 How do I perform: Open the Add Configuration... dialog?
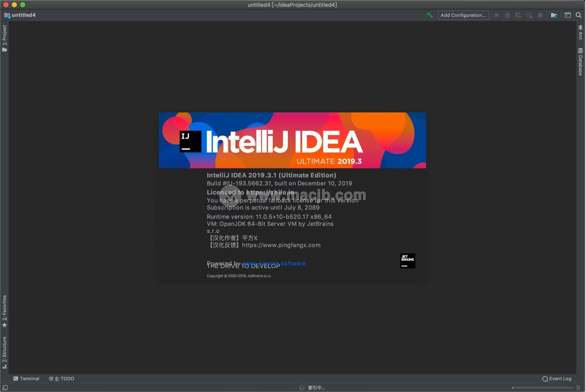[x=463, y=15]
